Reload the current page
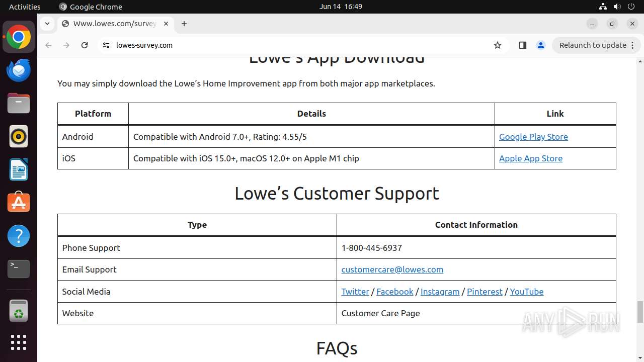 click(x=85, y=45)
